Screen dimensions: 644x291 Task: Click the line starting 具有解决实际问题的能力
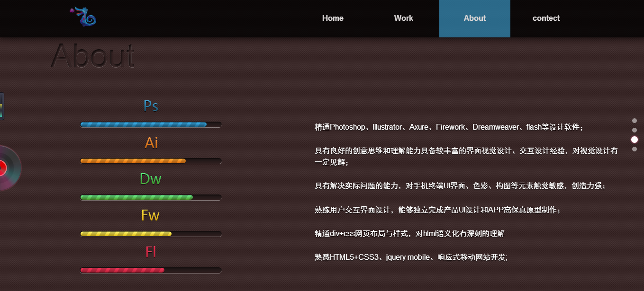[460, 186]
